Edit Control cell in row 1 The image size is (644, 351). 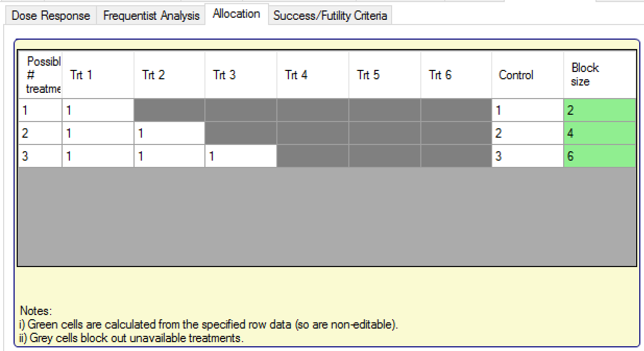(527, 111)
